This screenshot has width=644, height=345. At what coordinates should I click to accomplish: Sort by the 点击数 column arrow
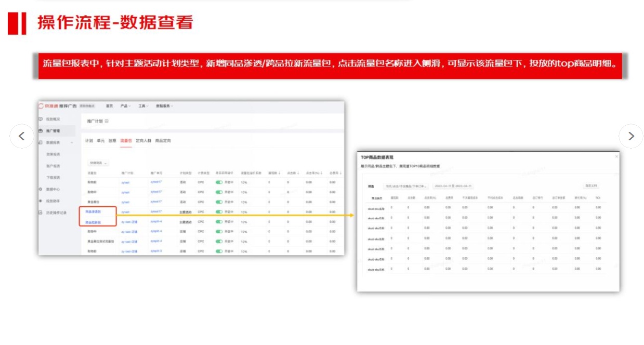click(298, 172)
